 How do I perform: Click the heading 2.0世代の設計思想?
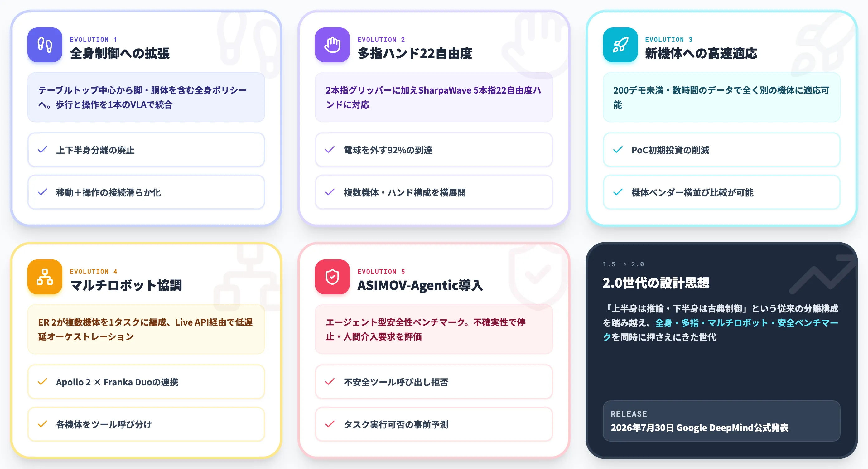point(656,283)
